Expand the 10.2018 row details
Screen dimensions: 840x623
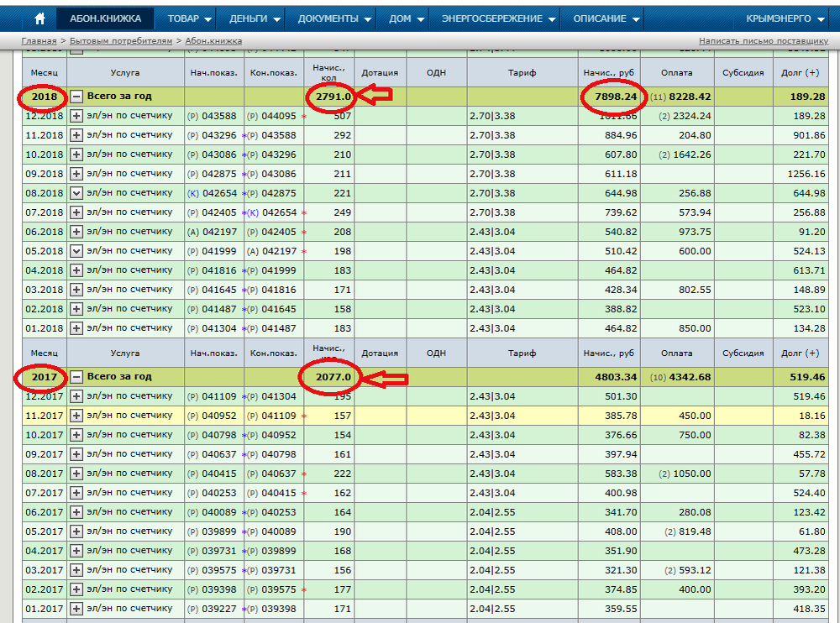point(76,154)
